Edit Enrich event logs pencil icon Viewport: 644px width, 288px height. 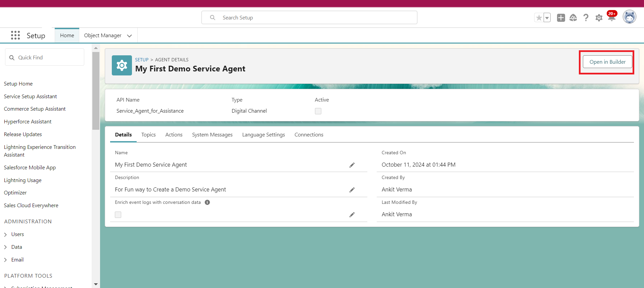click(352, 215)
